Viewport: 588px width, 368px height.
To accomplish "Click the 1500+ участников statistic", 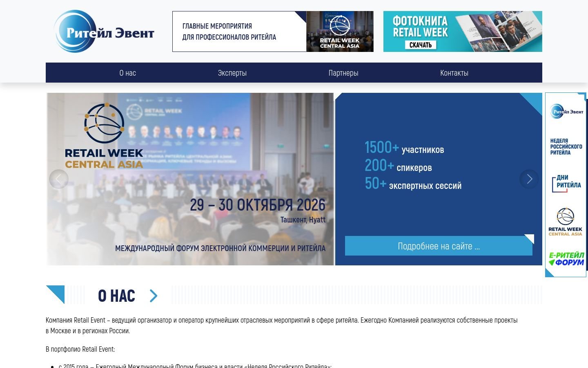I will pyautogui.click(x=404, y=147).
